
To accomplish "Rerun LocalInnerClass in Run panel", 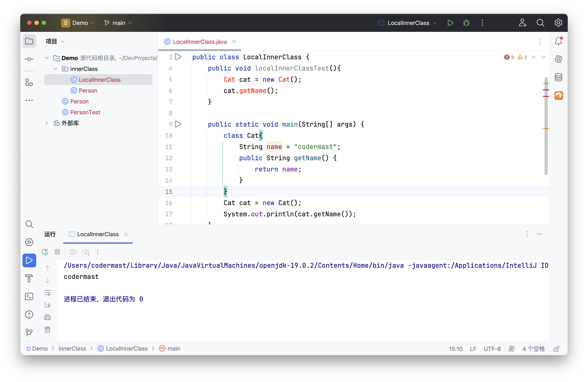I will [45, 252].
